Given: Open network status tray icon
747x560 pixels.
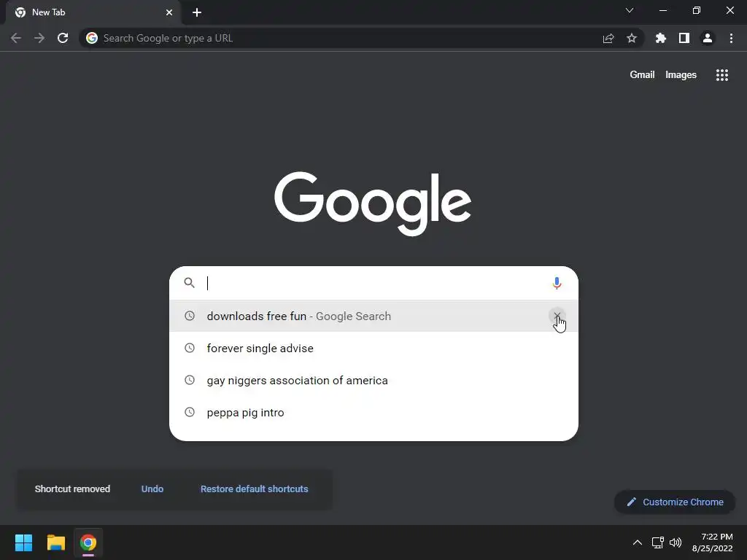Looking at the screenshot, I should click(x=657, y=542).
